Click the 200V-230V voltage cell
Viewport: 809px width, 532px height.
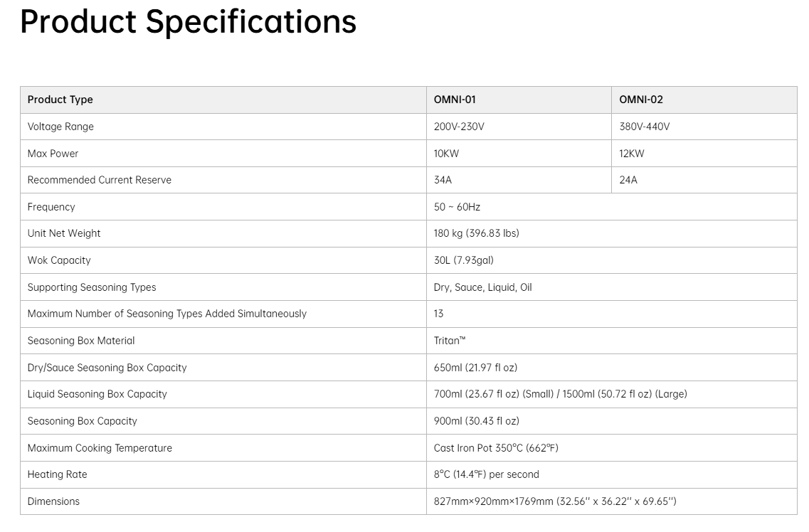[519, 127]
